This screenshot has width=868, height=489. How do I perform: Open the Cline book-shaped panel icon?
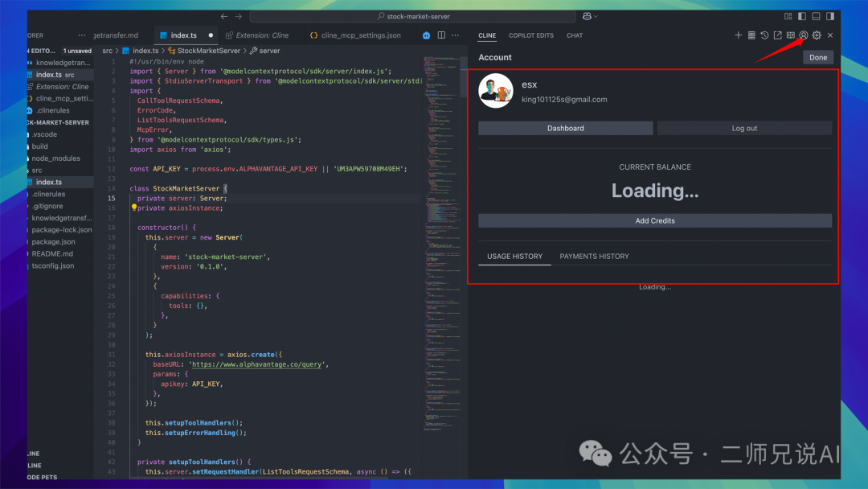(791, 35)
